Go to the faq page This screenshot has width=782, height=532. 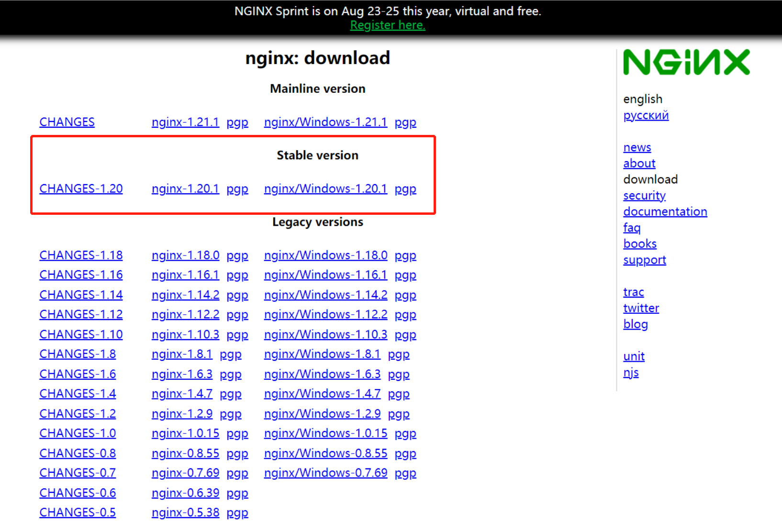click(632, 228)
